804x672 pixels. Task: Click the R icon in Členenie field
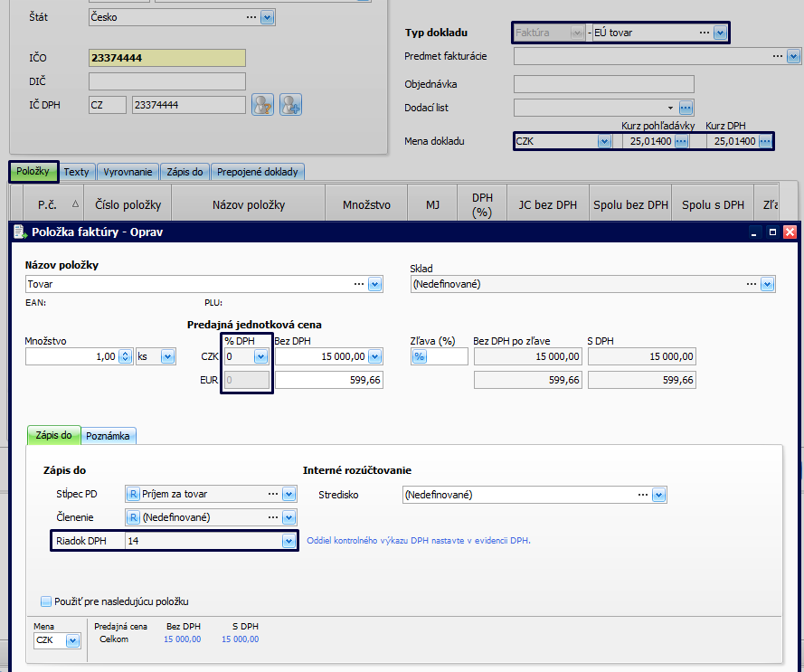coord(132,517)
